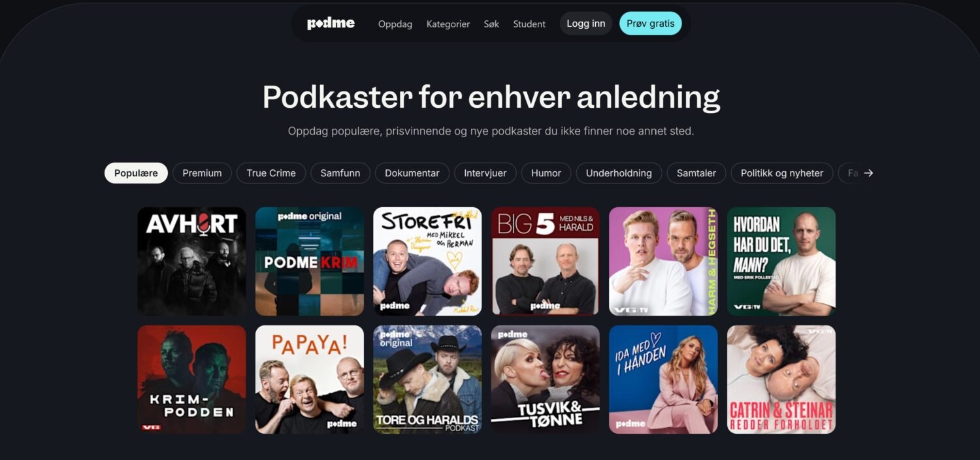980x460 pixels.
Task: Open Ida med hjertet i hånden podcast
Action: click(663, 380)
